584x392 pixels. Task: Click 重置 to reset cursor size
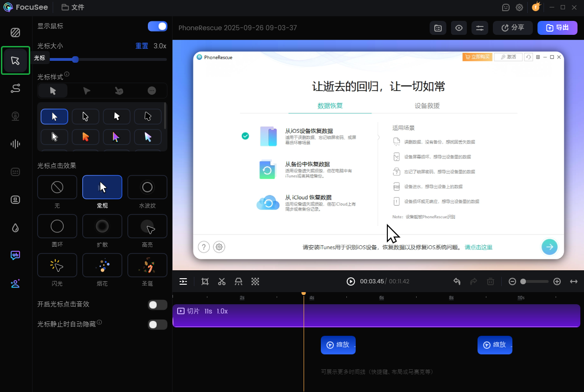tap(142, 46)
